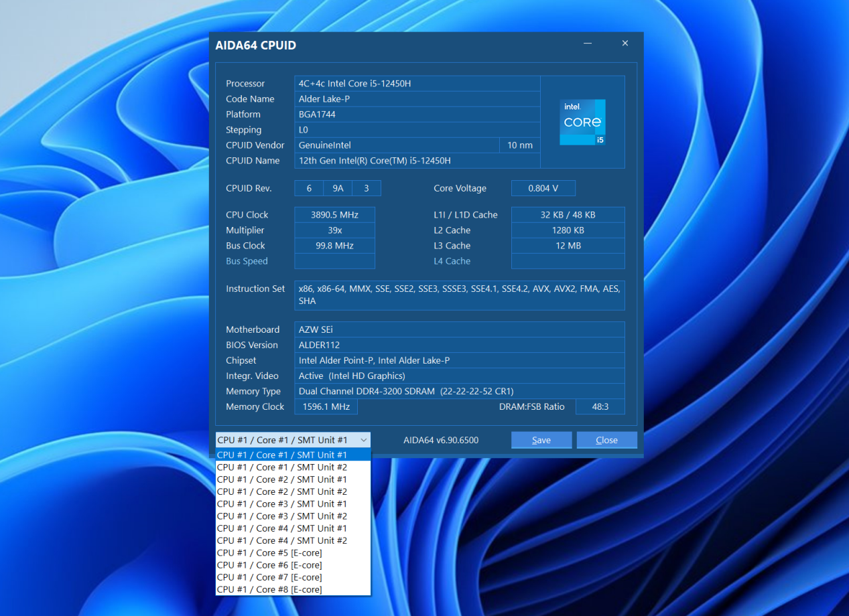Select CPU #1 / Core #4 / SMT Unit #1
This screenshot has width=849, height=616.
(x=293, y=528)
